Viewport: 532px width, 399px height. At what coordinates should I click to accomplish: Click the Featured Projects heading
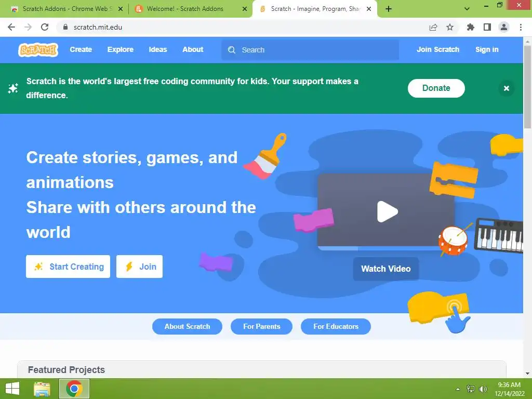coord(66,370)
